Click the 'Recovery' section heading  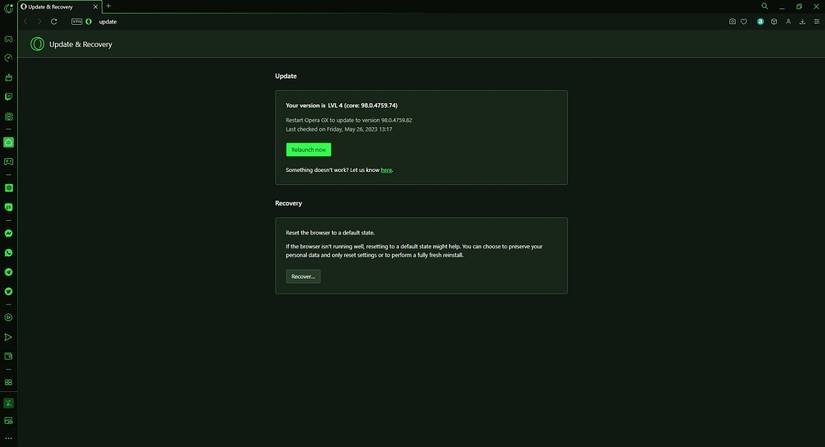click(x=288, y=204)
